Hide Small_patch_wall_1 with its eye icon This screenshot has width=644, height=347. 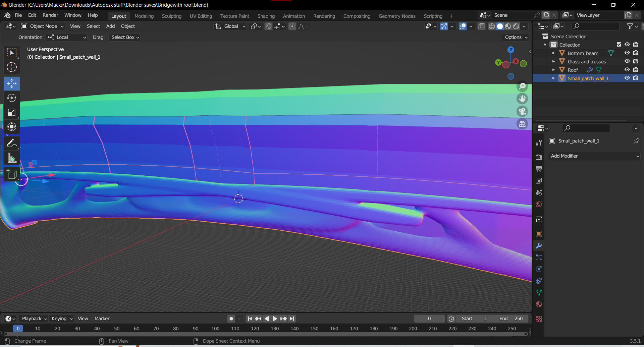(627, 78)
